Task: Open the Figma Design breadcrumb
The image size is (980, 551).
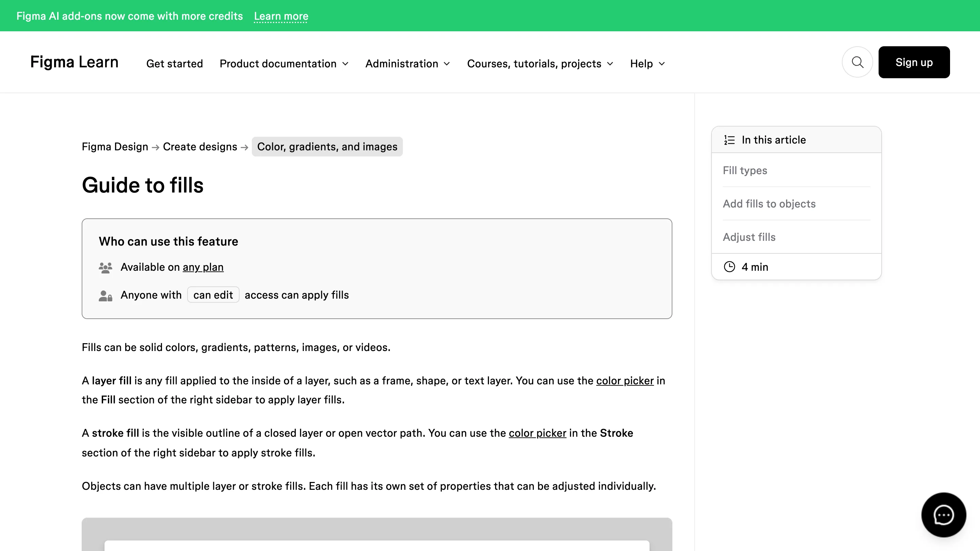Action: click(115, 147)
